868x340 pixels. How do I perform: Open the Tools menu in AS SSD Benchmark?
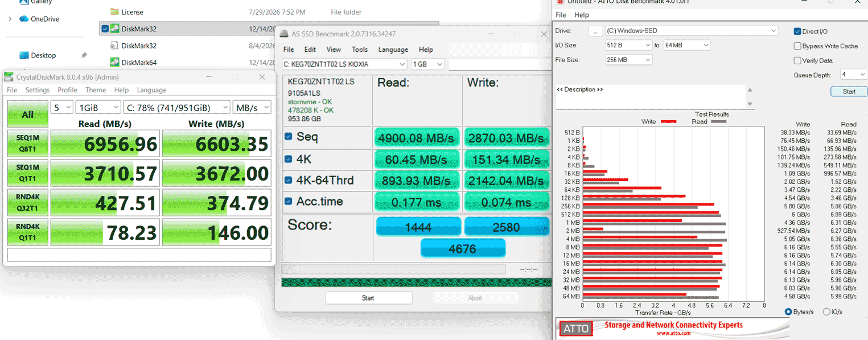pos(360,50)
